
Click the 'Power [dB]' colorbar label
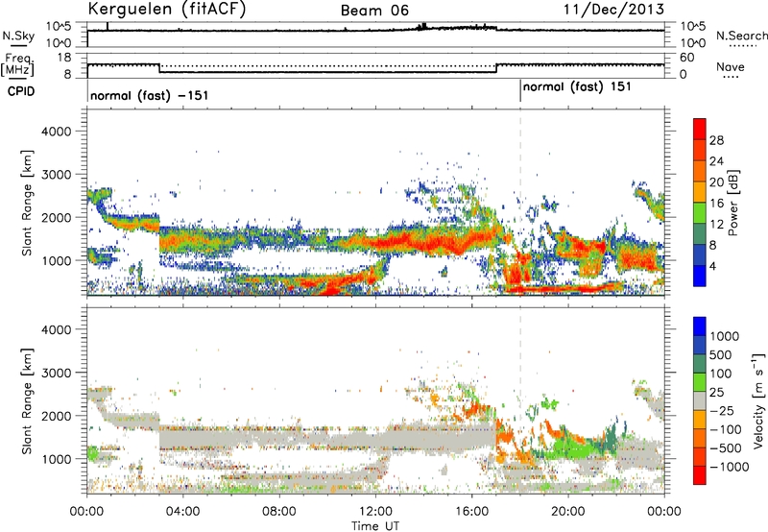[732, 203]
